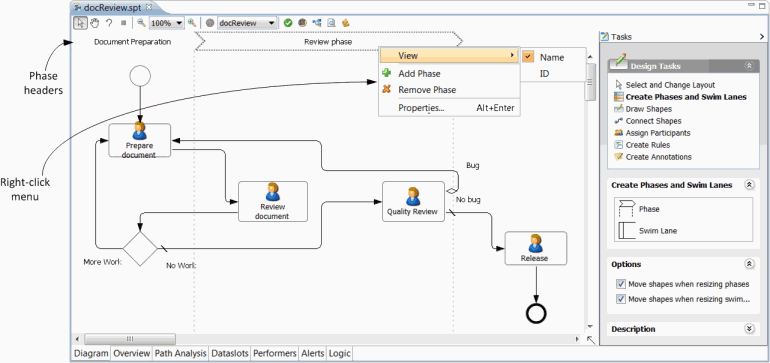Viewport: 770px width, 363px height.
Task: Click the Remove Phase orange X icon
Action: point(387,89)
